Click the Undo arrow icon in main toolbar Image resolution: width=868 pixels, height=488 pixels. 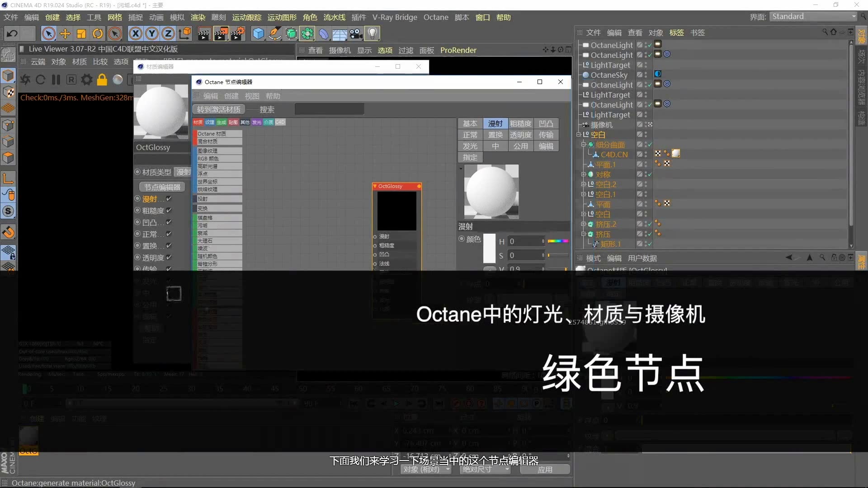click(x=12, y=33)
